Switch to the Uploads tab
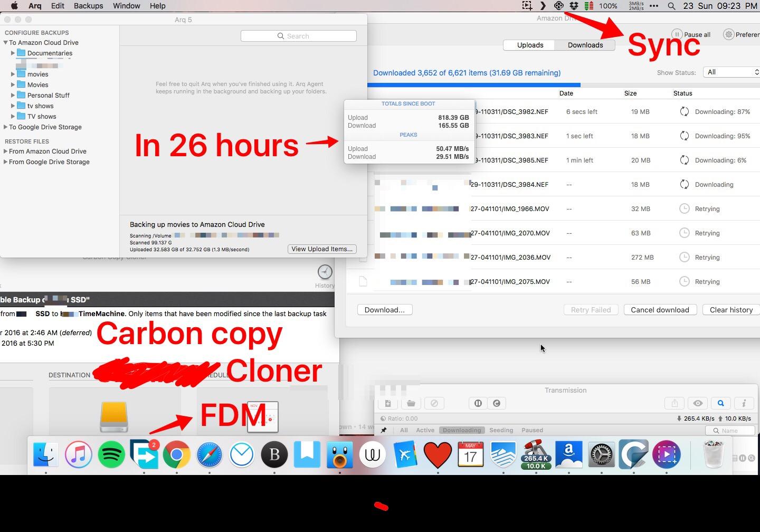This screenshot has width=760, height=532. tap(530, 45)
